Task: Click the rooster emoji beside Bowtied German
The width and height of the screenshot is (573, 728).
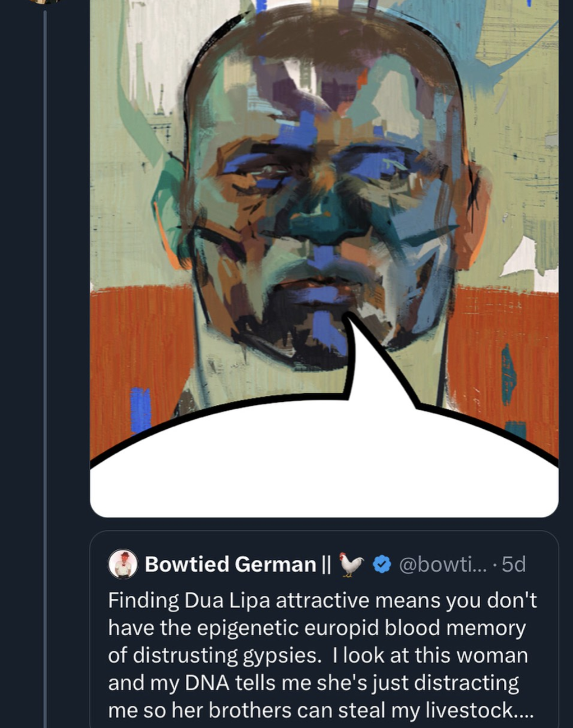Action: 352,564
